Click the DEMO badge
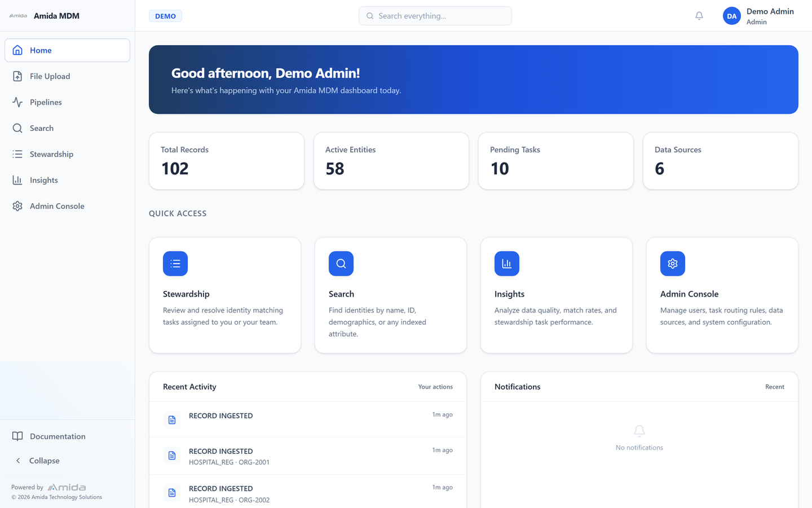This screenshot has width=812, height=508. [x=165, y=16]
